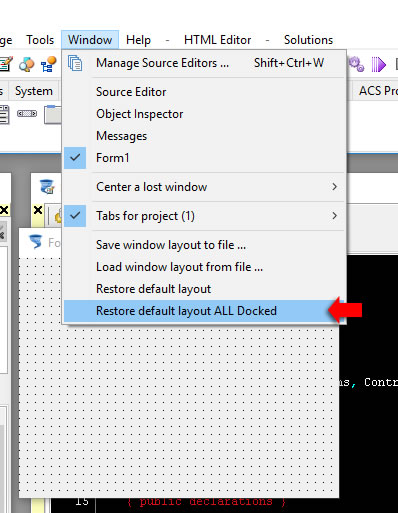Click the purple run arrow toolbar icon
The width and height of the screenshot is (398, 513).
pos(378,64)
